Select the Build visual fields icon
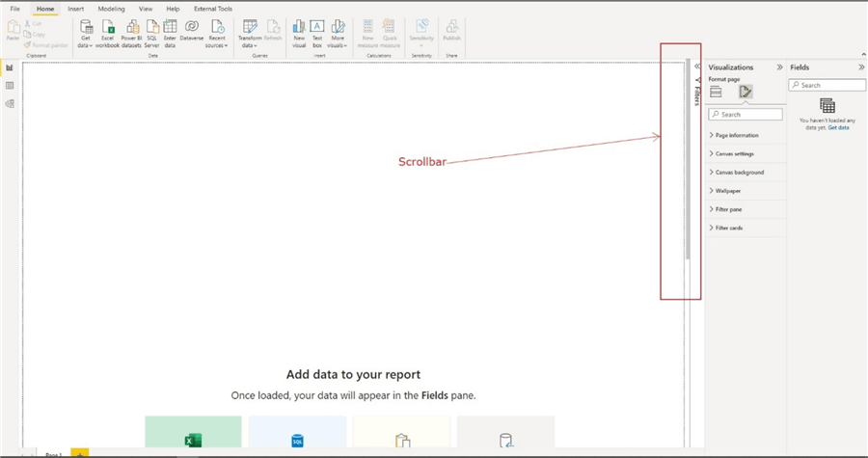The width and height of the screenshot is (868, 458). (x=716, y=92)
